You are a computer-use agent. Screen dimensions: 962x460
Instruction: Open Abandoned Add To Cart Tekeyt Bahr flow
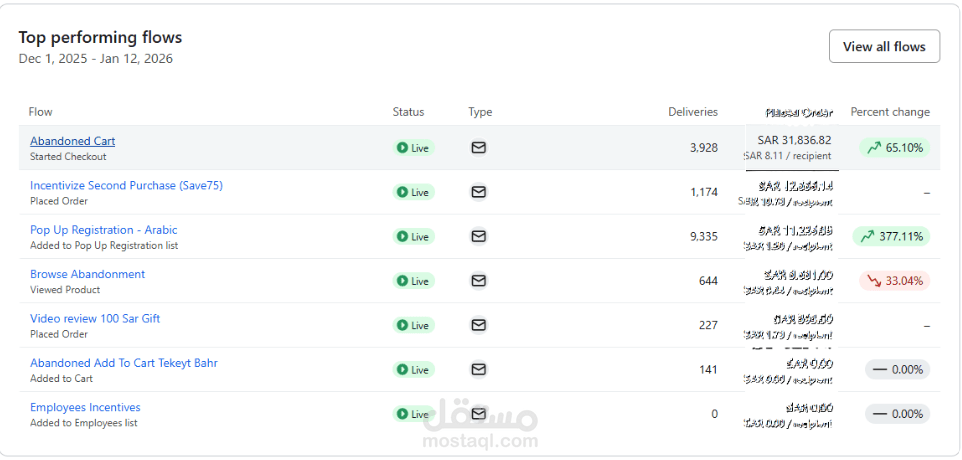tap(124, 363)
